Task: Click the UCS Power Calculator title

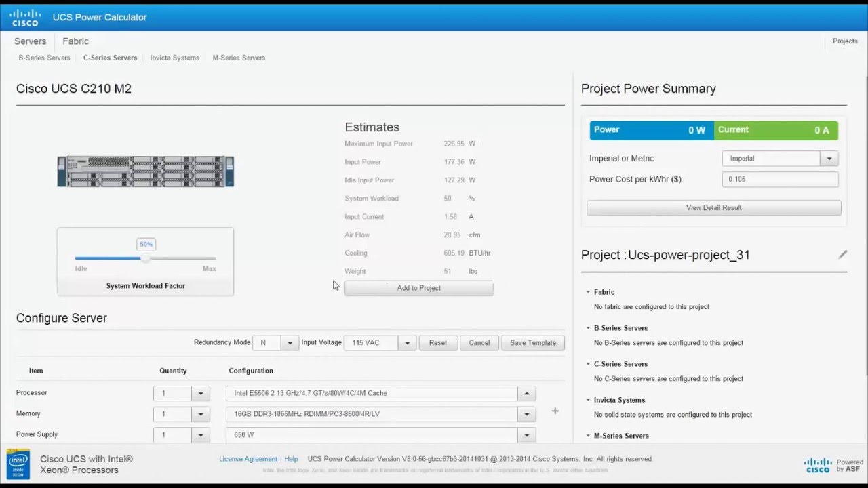Action: coord(100,18)
